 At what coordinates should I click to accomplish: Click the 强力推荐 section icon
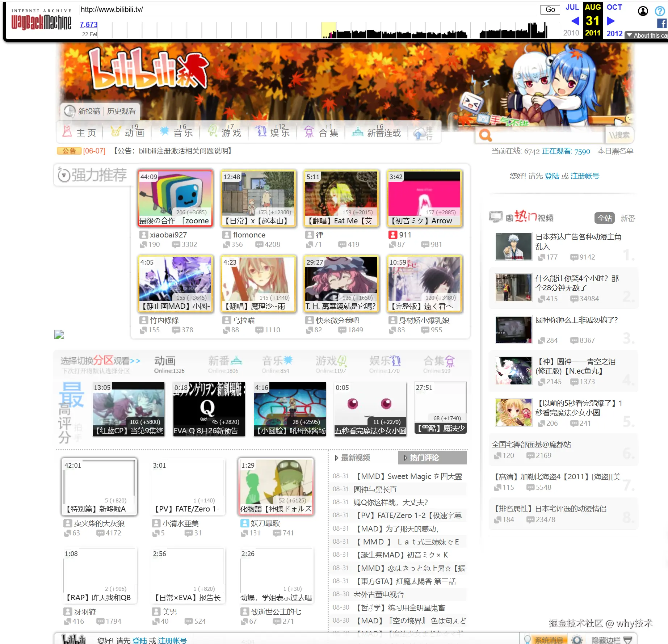64,175
